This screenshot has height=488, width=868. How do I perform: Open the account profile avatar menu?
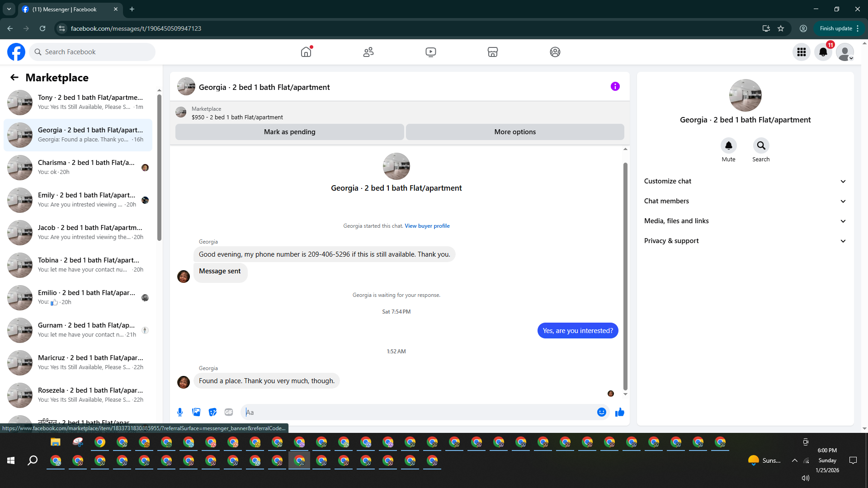pyautogui.click(x=845, y=52)
